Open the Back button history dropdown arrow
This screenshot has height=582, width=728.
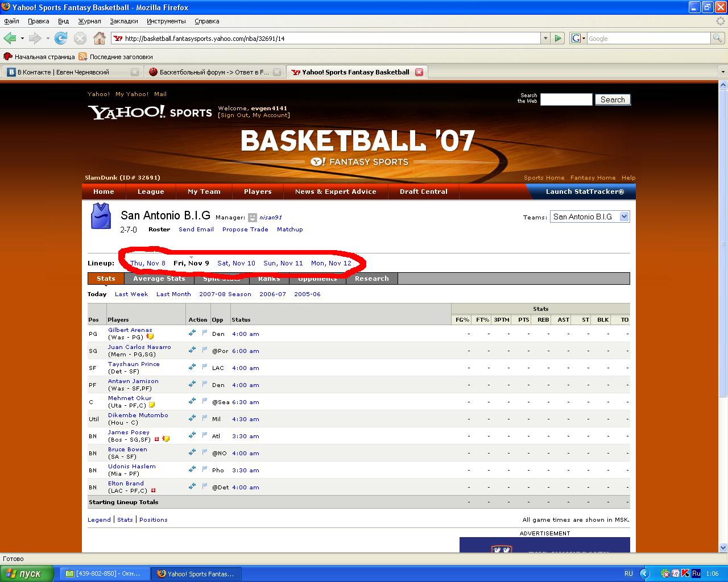click(22, 38)
